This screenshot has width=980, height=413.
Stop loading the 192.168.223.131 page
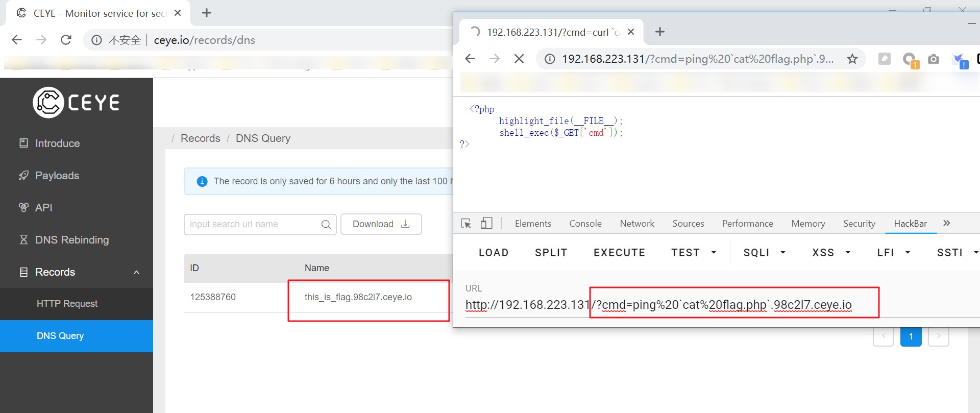click(x=519, y=59)
